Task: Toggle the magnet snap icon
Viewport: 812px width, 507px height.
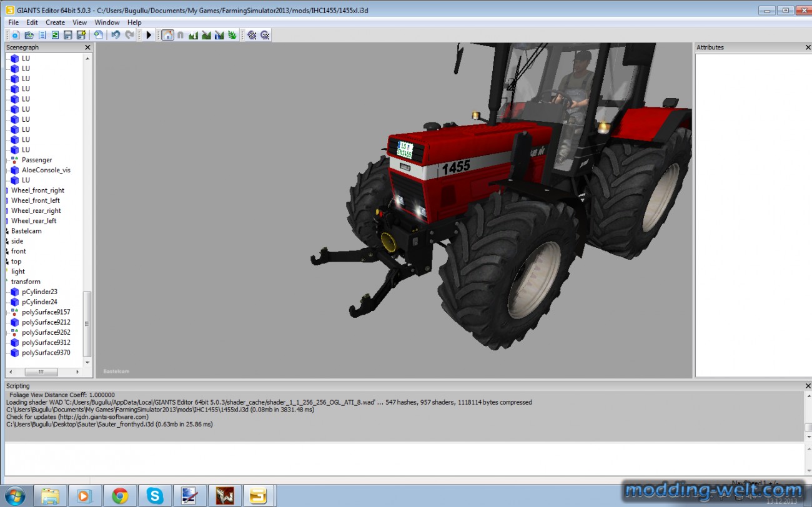Action: point(181,35)
